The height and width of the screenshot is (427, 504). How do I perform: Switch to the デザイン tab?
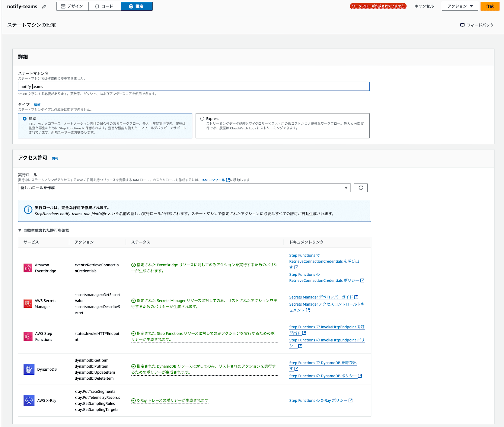coord(72,6)
